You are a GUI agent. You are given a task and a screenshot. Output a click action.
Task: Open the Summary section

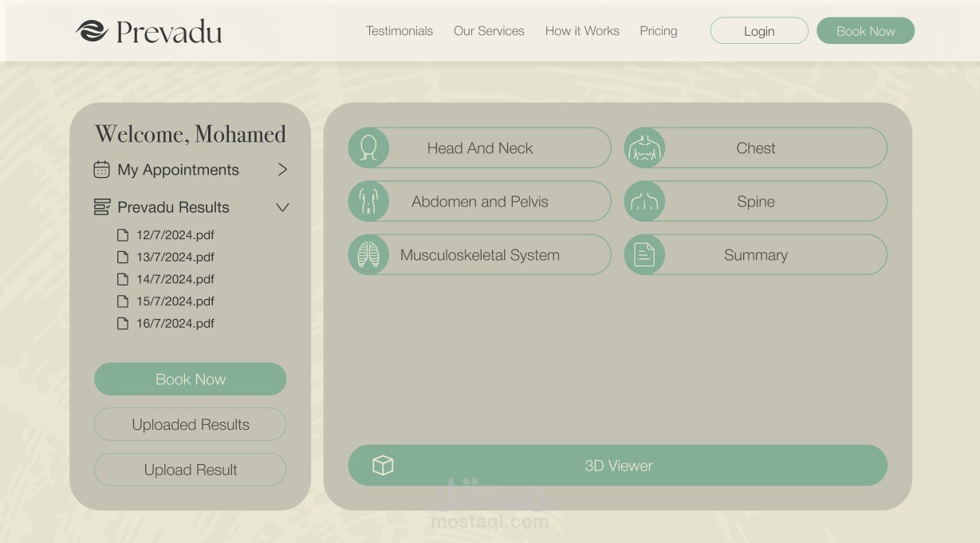(756, 254)
